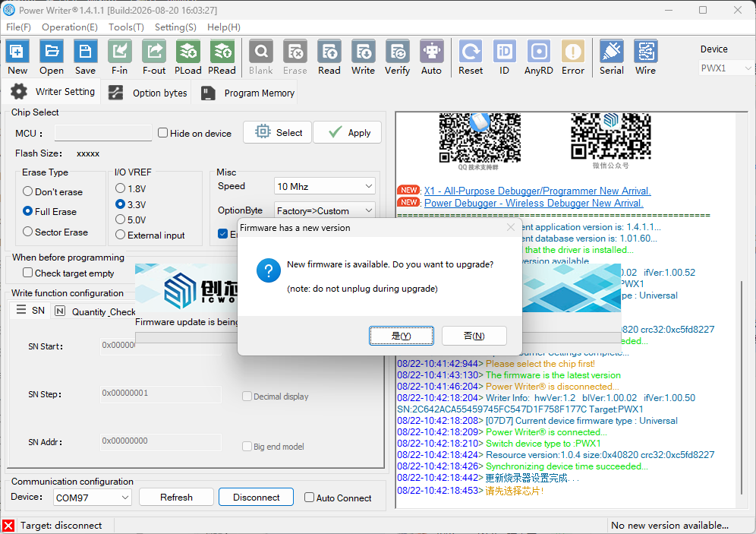The height and width of the screenshot is (534, 756).
Task: Toggle the Big end model checkbox
Action: coord(247,446)
